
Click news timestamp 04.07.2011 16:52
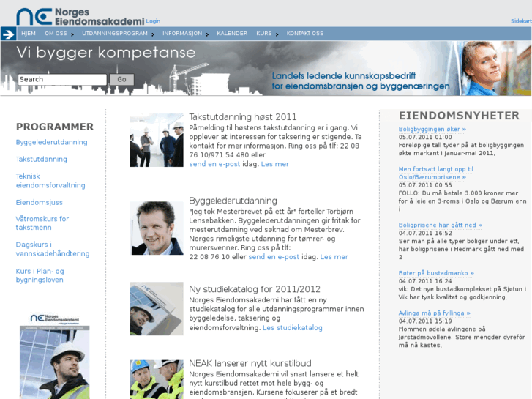[425, 234]
